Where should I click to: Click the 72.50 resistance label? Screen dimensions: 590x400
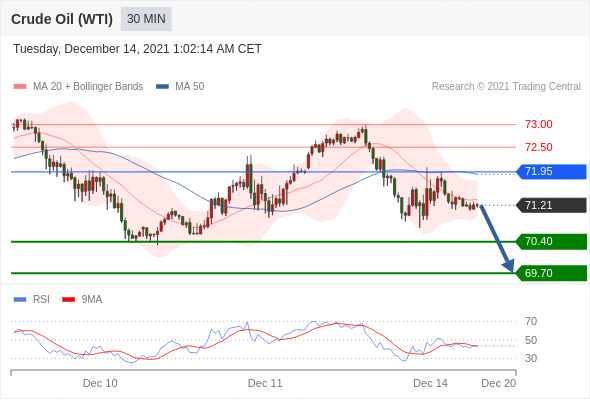(x=539, y=147)
